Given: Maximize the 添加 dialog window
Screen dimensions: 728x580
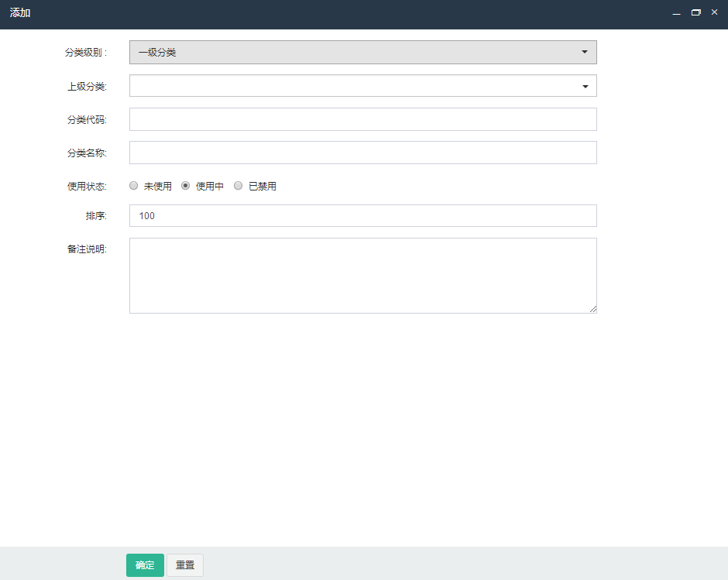Looking at the screenshot, I should (695, 12).
